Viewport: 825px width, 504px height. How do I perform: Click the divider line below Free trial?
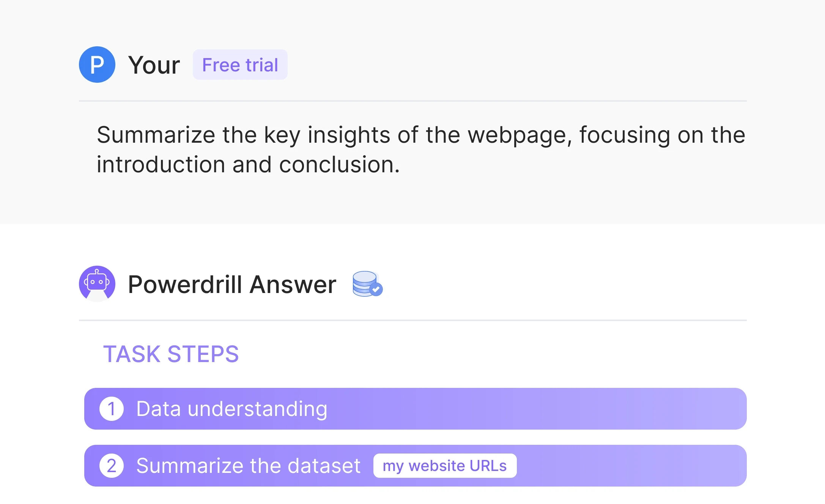point(412,101)
